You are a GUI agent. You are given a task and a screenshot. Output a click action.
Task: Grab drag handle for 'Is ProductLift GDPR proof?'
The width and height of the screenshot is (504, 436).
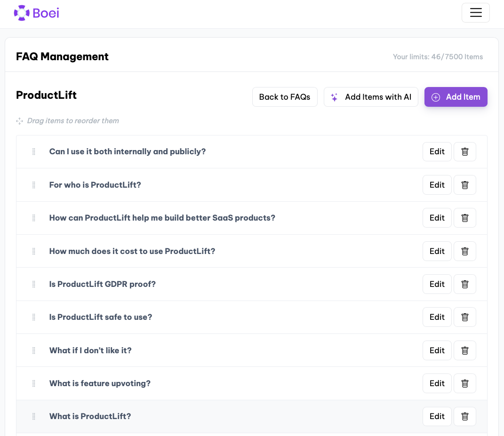coord(34,285)
